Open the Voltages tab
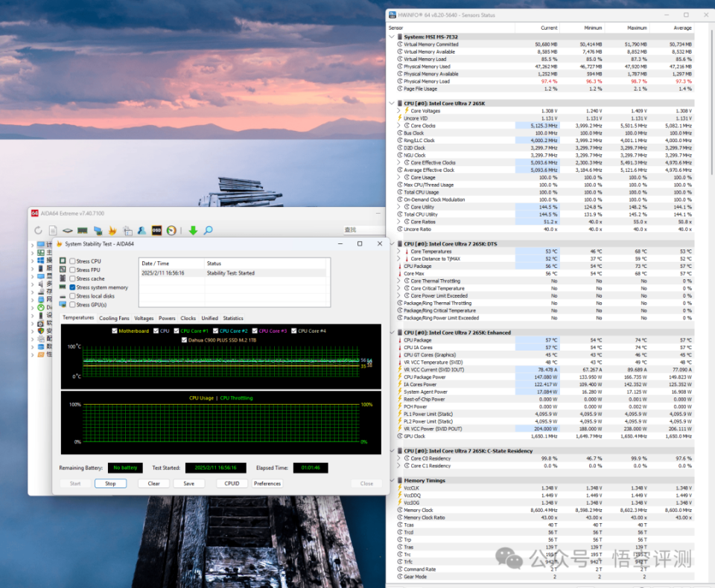715x588 pixels. pyautogui.click(x=144, y=318)
